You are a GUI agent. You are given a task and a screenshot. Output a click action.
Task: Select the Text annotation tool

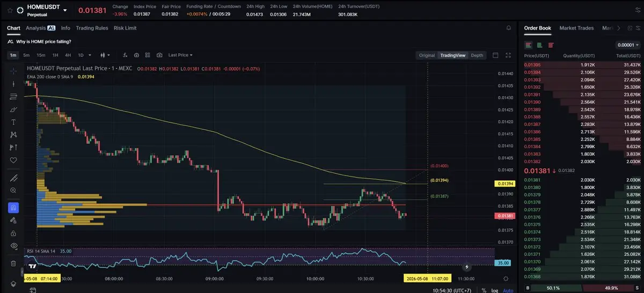[13, 122]
